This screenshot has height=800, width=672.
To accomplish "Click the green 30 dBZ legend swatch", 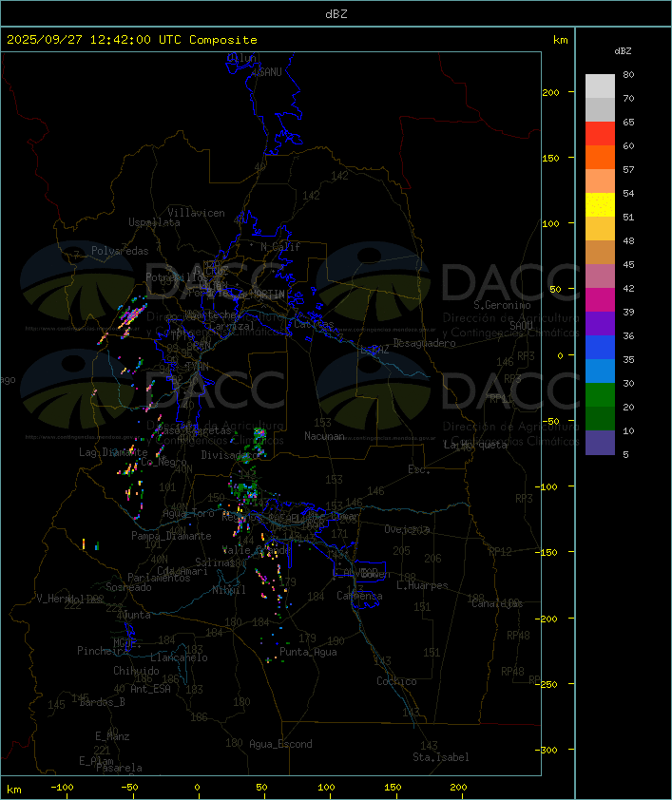I will [x=600, y=394].
